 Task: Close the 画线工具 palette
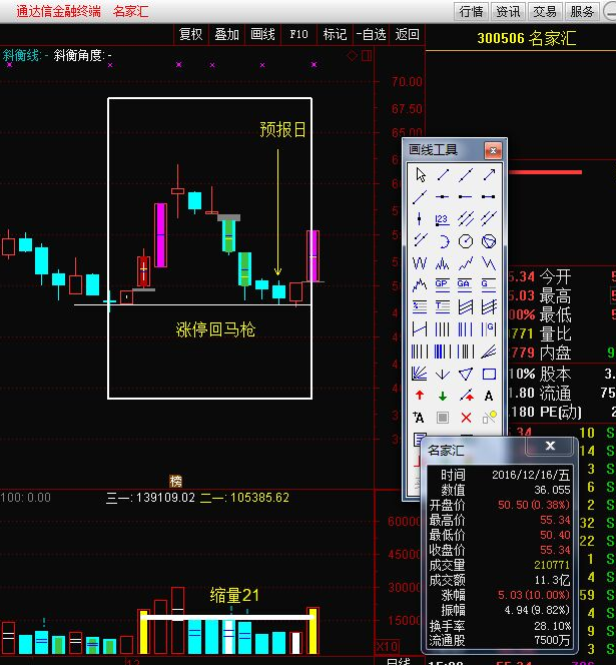[493, 150]
